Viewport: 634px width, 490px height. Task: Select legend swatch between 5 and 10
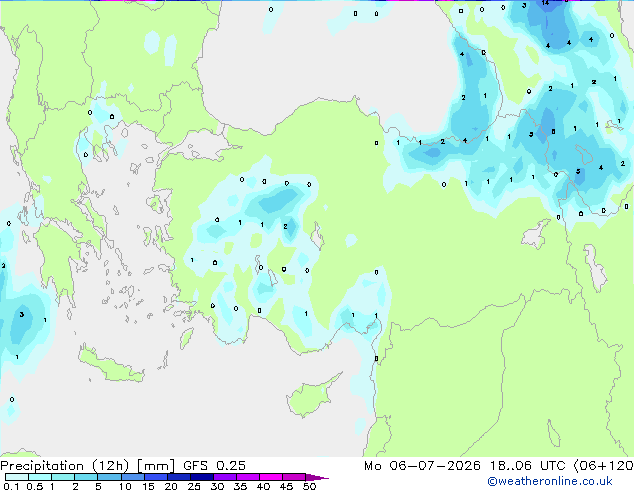109,477
